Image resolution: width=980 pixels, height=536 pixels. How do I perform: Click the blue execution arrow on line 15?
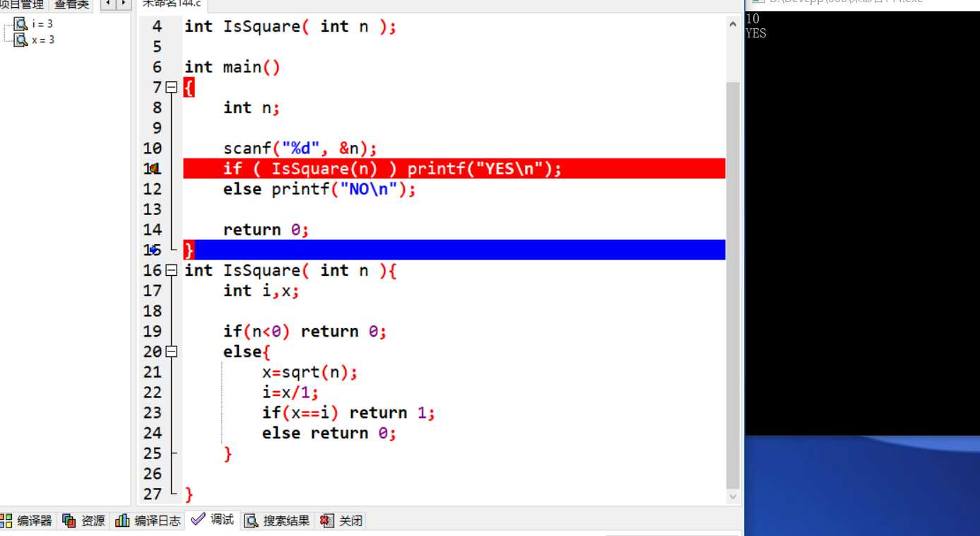pyautogui.click(x=153, y=250)
